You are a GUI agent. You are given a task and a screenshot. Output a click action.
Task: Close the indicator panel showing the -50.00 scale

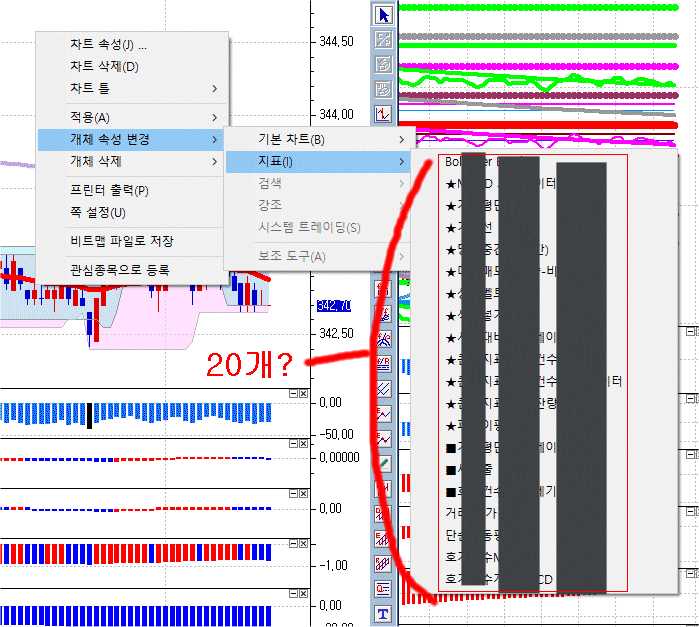coord(302,395)
